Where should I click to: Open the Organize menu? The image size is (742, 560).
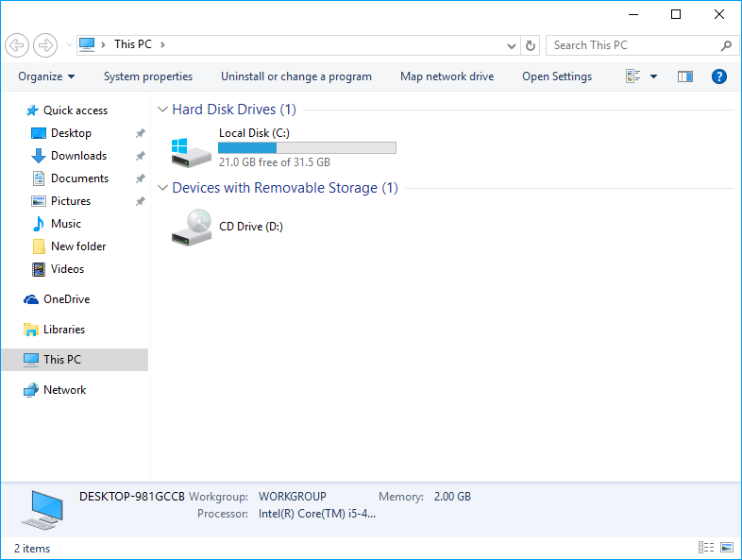tap(46, 76)
